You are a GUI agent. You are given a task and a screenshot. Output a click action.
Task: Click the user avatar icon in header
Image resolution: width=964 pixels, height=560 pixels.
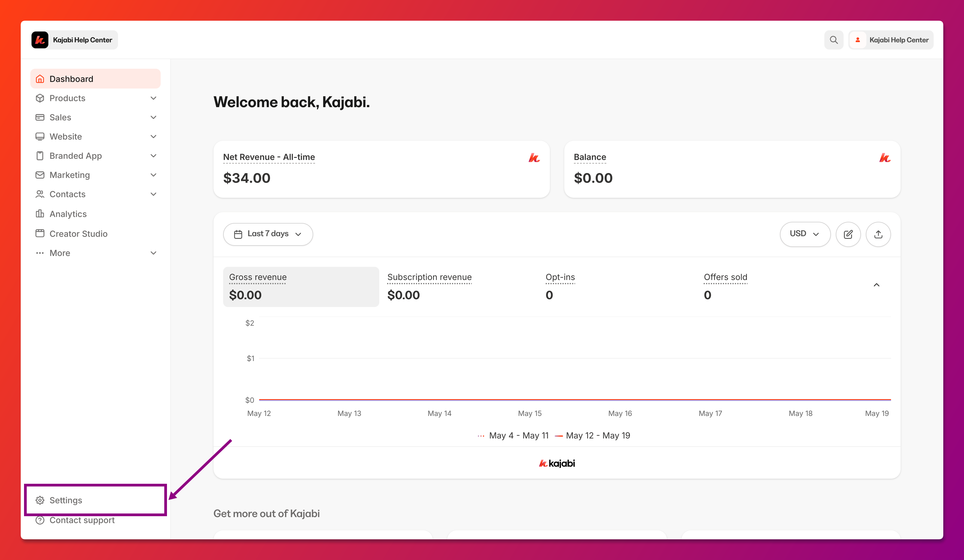coord(858,40)
